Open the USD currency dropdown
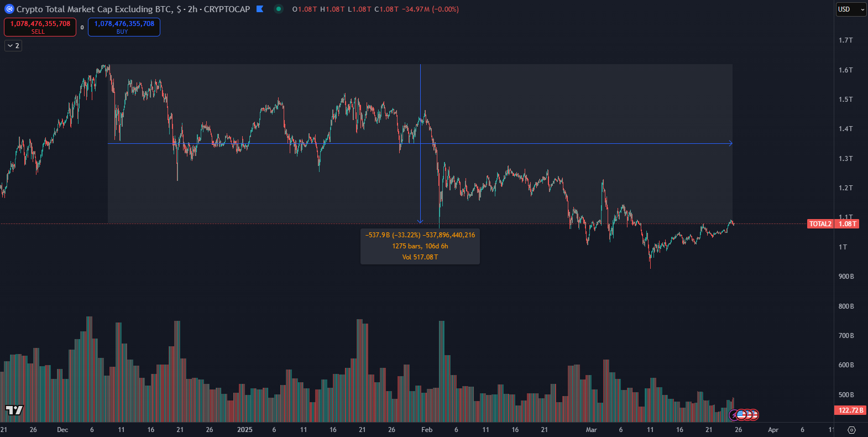Image resolution: width=868 pixels, height=437 pixels. coord(850,9)
